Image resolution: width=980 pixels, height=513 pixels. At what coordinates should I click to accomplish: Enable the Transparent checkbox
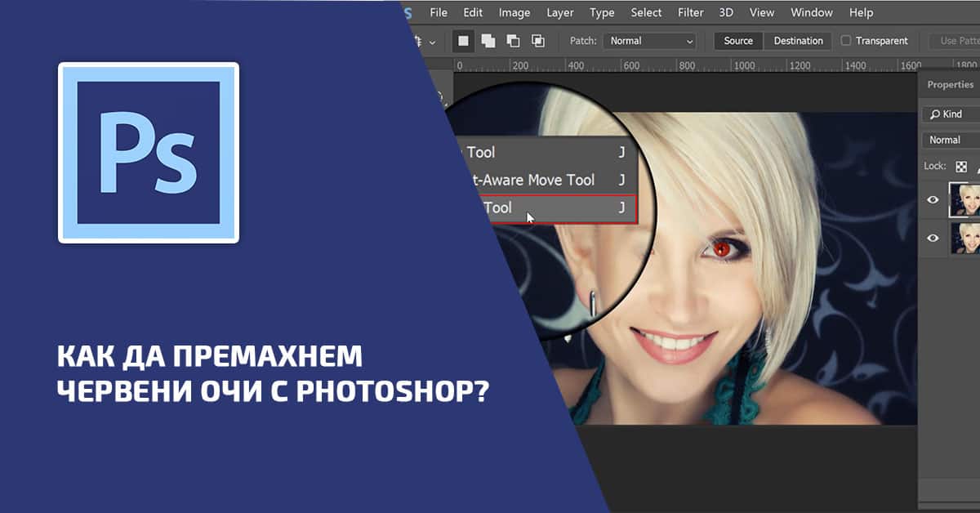tap(846, 41)
